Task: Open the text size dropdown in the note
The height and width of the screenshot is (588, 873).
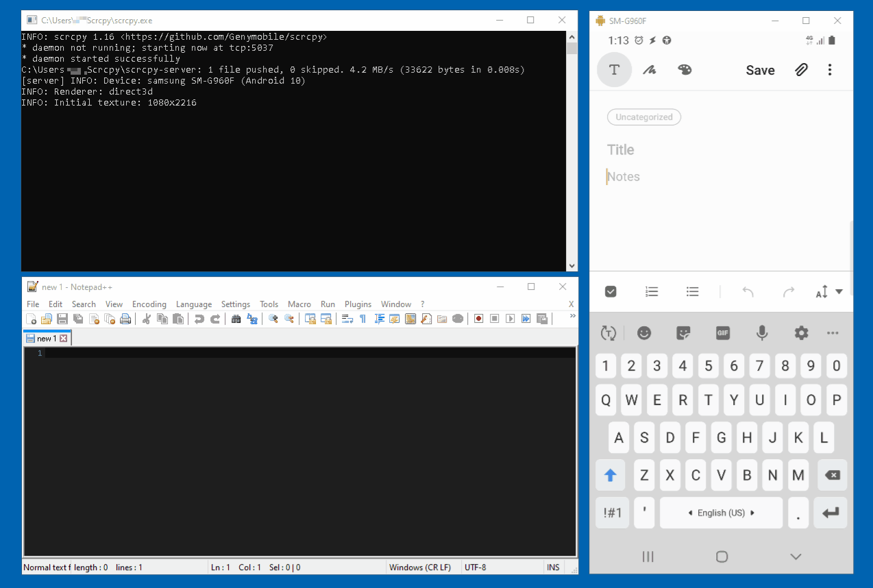Action: [829, 293]
